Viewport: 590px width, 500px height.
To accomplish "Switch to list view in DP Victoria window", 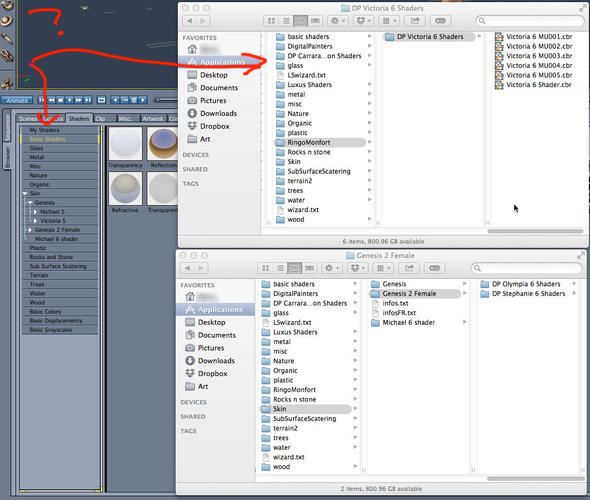I will [x=286, y=21].
